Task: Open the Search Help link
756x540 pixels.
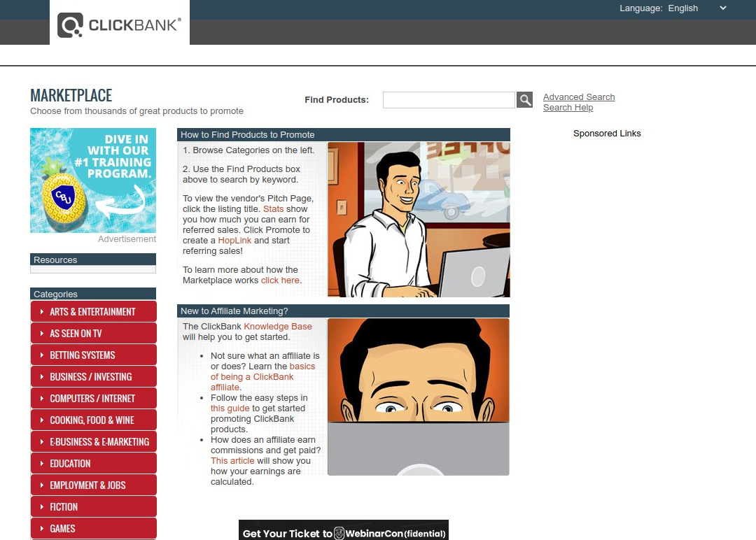Action: coord(568,108)
